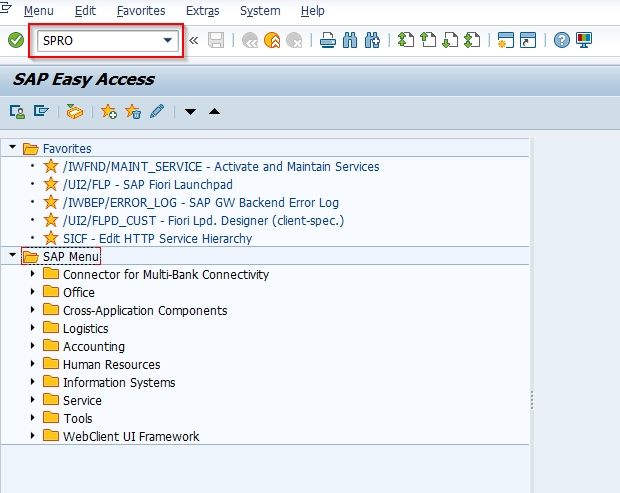Select /IWBEP/ERROR_LOG SAP GW Backend Error Log
620x493 pixels.
[x=201, y=202]
